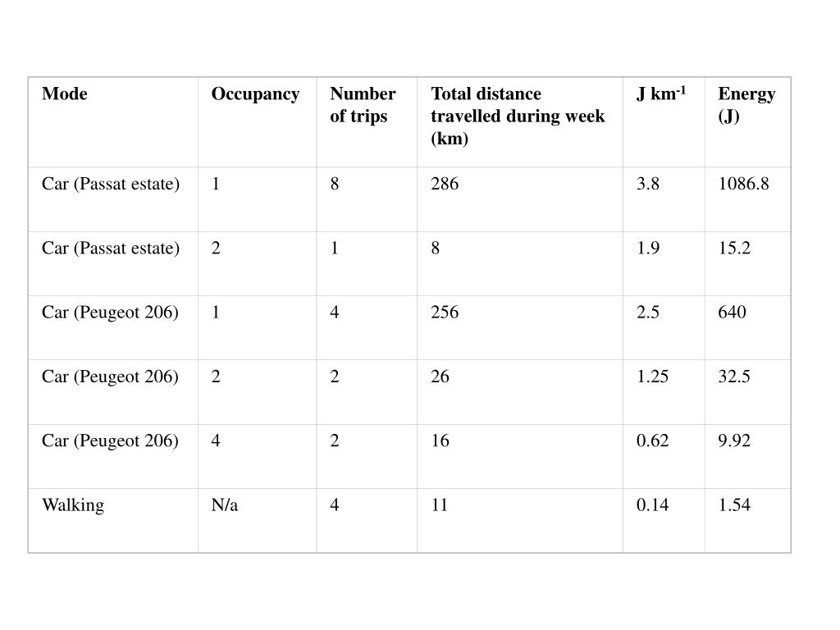Select the Walking row label
The image size is (840, 630).
point(73,505)
